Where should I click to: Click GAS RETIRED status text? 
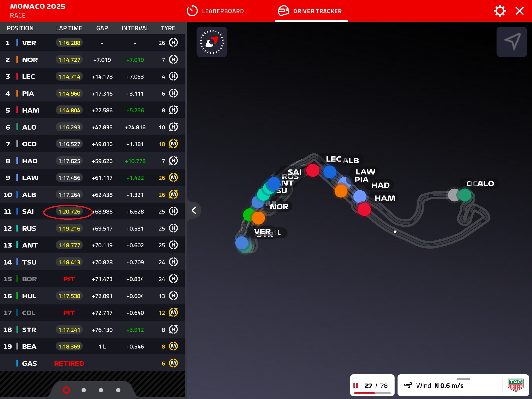tap(69, 364)
